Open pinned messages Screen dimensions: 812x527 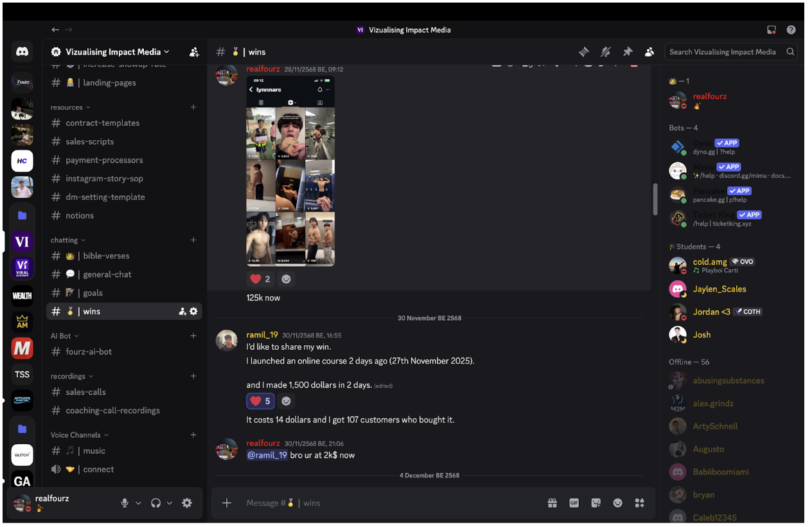(628, 52)
